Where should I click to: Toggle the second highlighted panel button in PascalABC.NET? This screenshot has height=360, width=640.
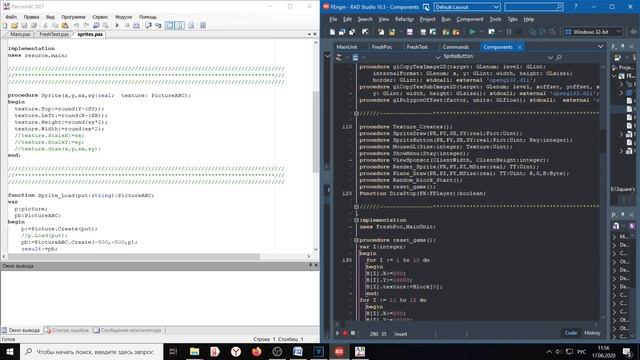click(x=179, y=25)
